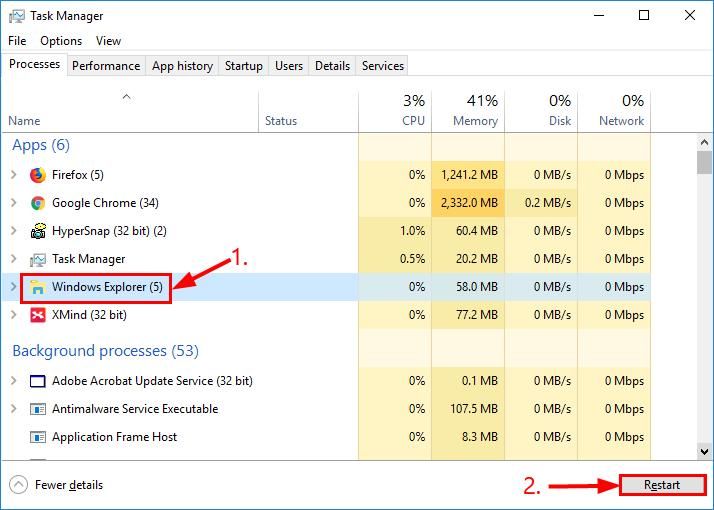Screen dimensions: 714x510
Task: Open the Options menu
Action: click(x=61, y=41)
